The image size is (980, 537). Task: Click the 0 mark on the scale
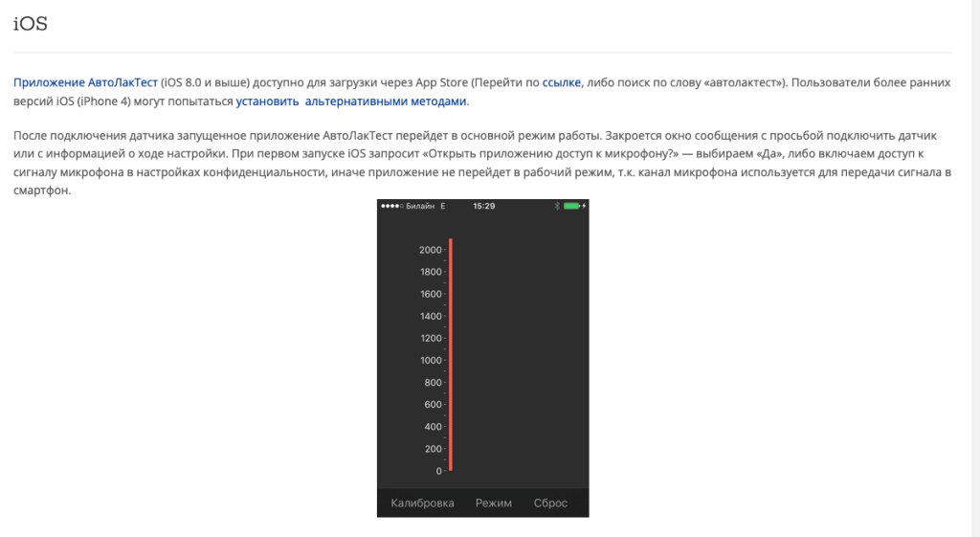click(x=438, y=471)
